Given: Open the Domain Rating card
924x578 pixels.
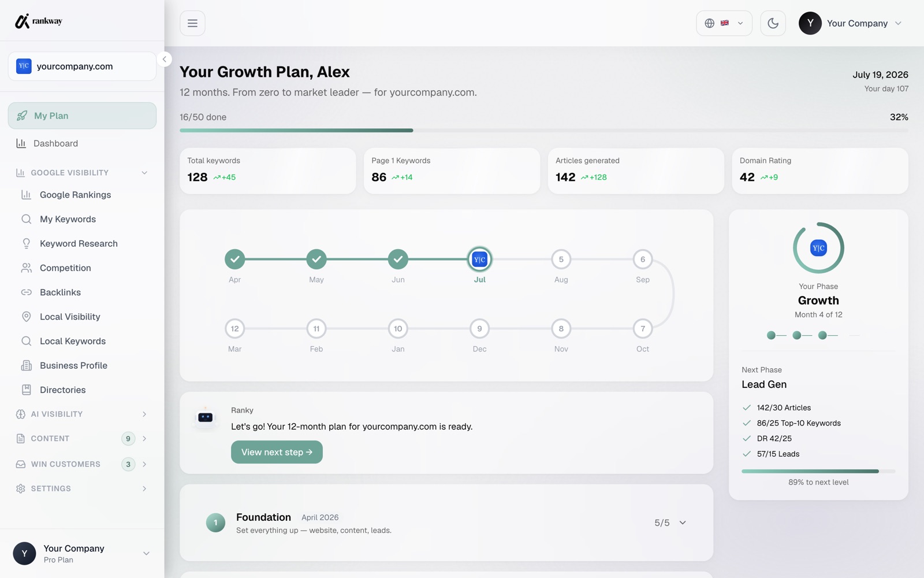Looking at the screenshot, I should pyautogui.click(x=820, y=171).
